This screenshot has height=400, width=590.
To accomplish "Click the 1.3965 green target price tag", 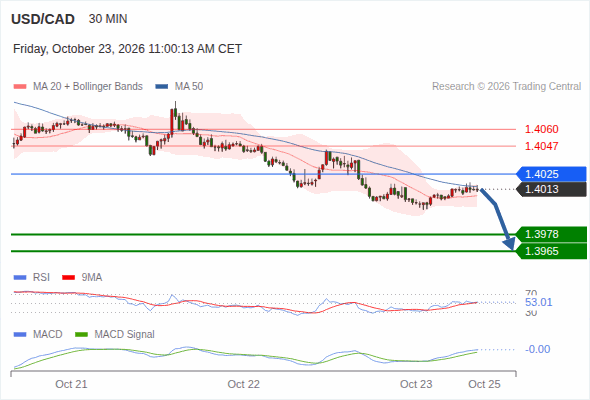I will pyautogui.click(x=551, y=251).
